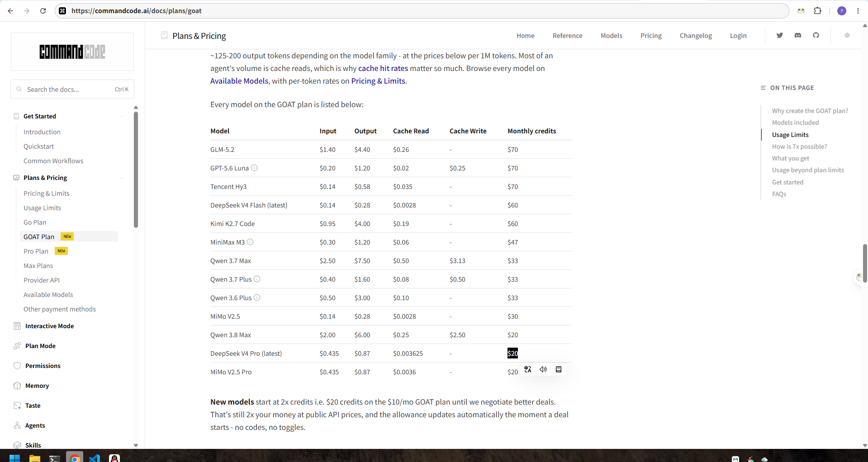Open the Windows Start menu
Screen dimensions: 868x462
tap(14, 458)
